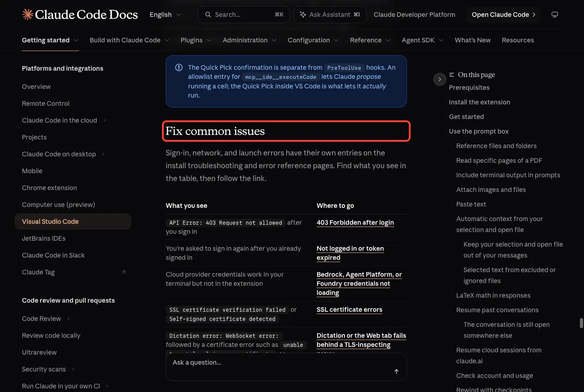The image size is (584, 392).
Task: Open the Agent SDK dropdown menu
Action: click(423, 40)
